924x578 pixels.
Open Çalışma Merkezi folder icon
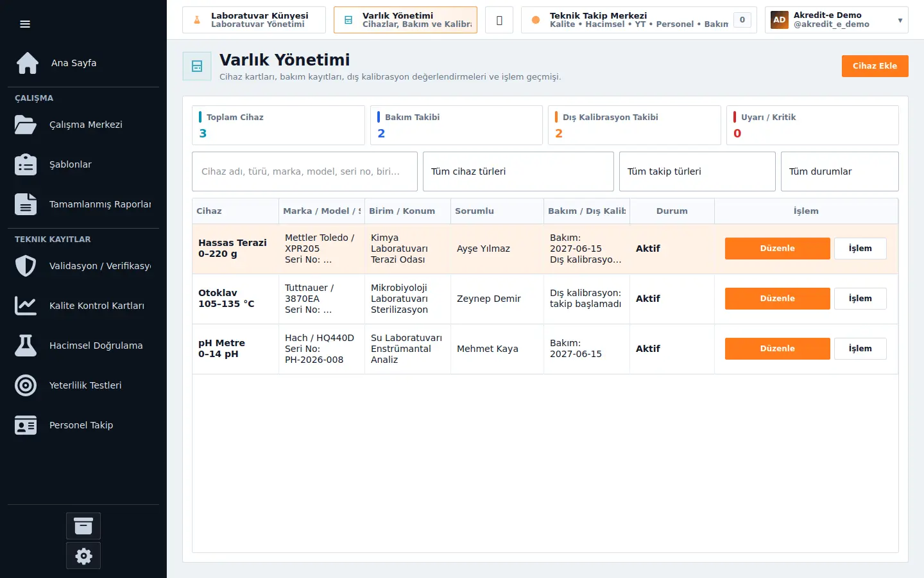pyautogui.click(x=26, y=125)
